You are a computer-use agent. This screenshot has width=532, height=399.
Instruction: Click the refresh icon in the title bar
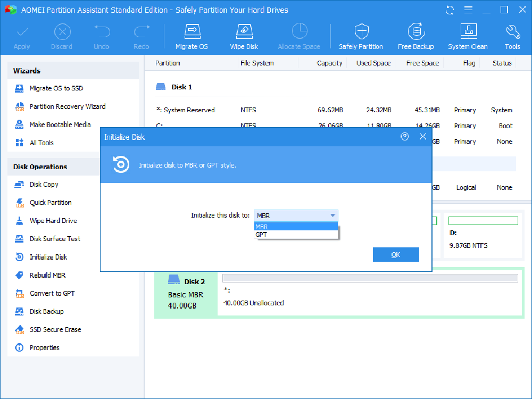(450, 10)
